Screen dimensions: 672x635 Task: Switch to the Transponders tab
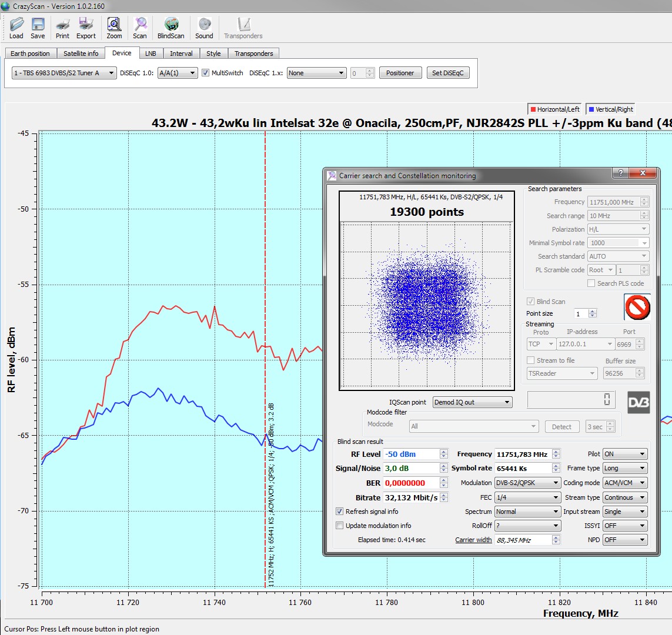pos(254,54)
